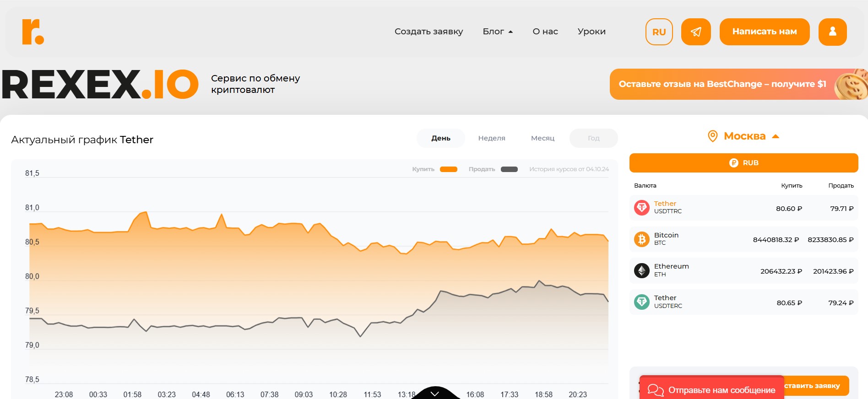Select the RUB currency button
The image size is (868, 399).
coord(744,163)
